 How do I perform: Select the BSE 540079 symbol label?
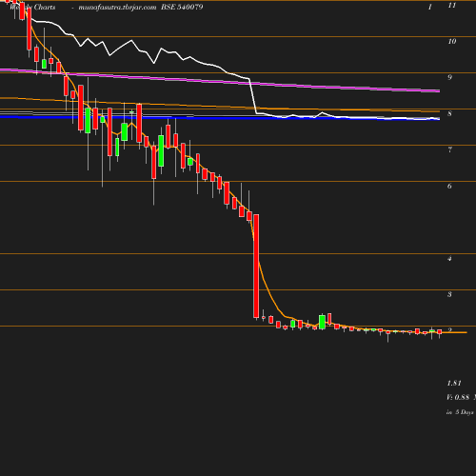tap(182, 7)
